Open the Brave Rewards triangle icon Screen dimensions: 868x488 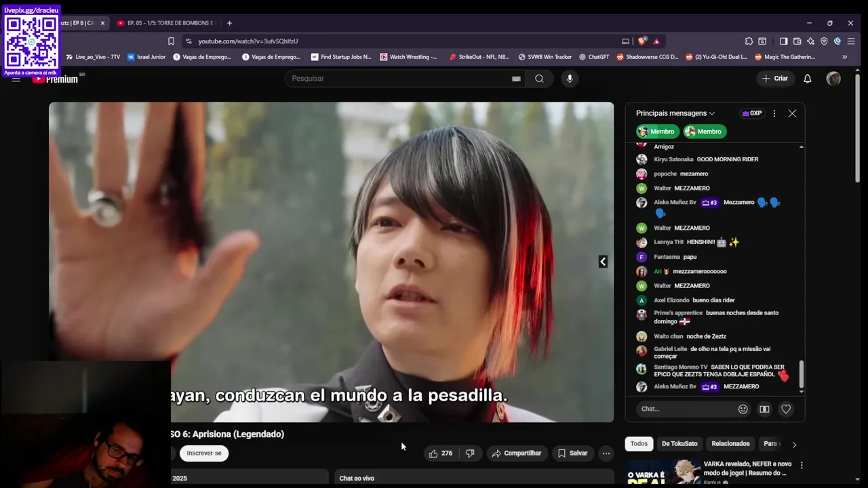(x=656, y=41)
